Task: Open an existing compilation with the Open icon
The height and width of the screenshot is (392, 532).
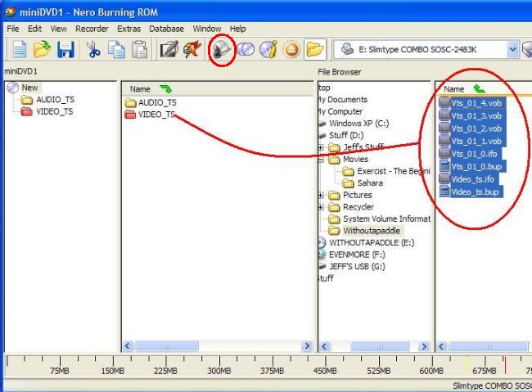Action: (x=42, y=50)
